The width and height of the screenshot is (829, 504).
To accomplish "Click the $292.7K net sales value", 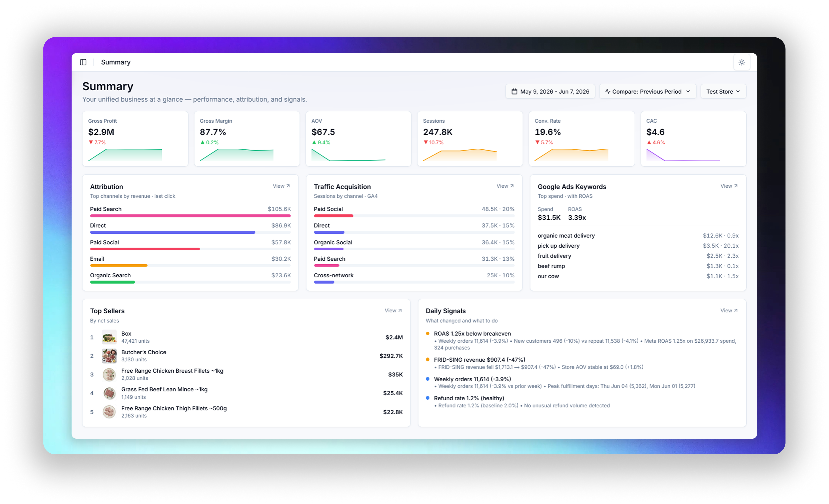I will tap(391, 356).
